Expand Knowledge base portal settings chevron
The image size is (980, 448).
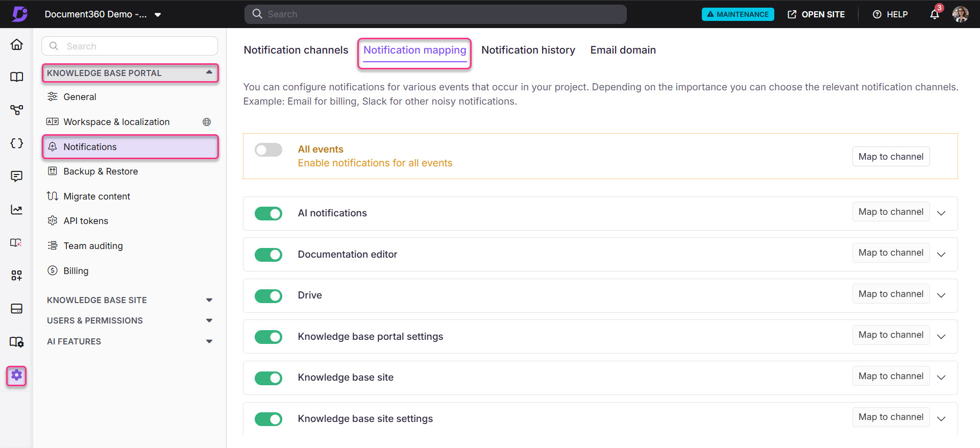(x=941, y=336)
